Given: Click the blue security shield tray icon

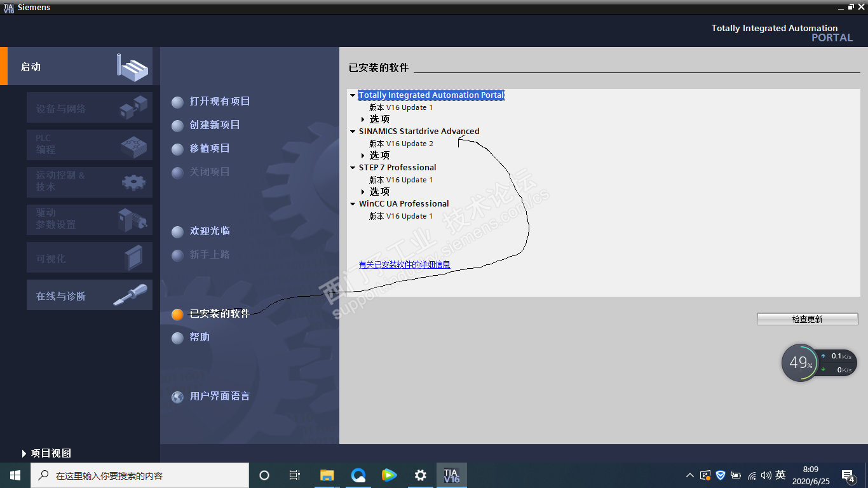Looking at the screenshot, I should click(721, 475).
